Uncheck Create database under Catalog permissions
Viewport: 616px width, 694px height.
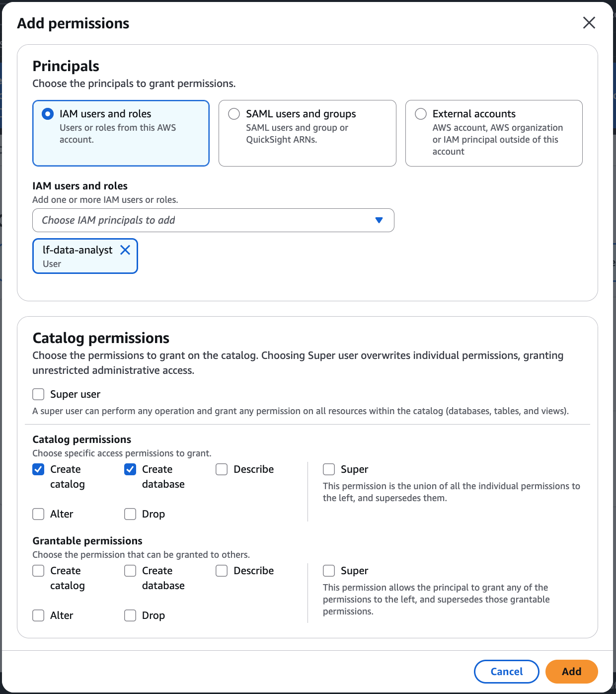pyautogui.click(x=130, y=469)
